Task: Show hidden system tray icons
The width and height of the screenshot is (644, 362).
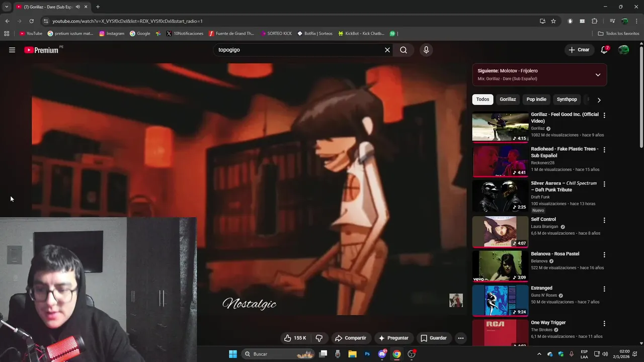Action: coord(539,354)
